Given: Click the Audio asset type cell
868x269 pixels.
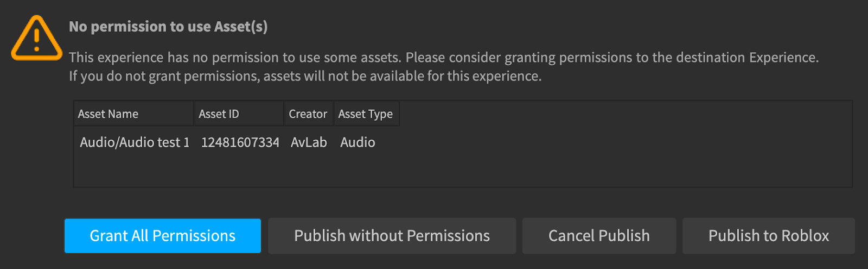Looking at the screenshot, I should [358, 142].
